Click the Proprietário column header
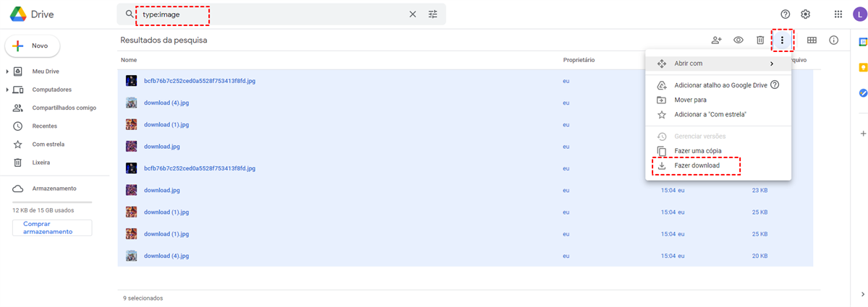 [x=579, y=60]
